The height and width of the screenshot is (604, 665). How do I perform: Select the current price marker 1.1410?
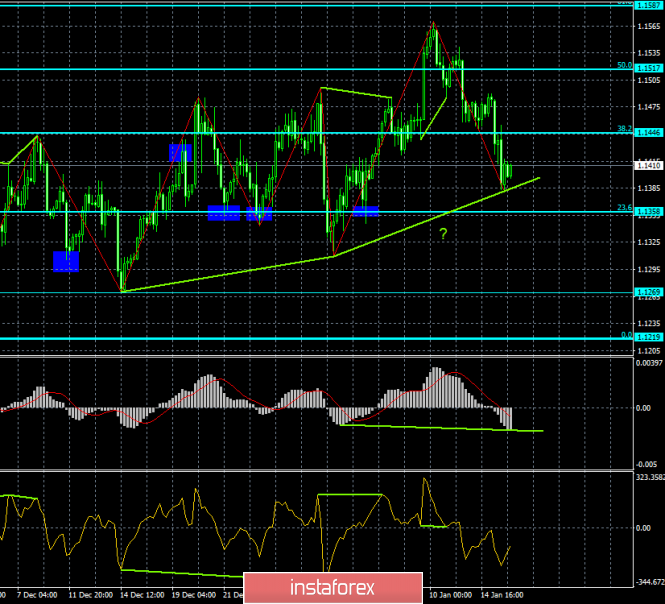click(649, 166)
